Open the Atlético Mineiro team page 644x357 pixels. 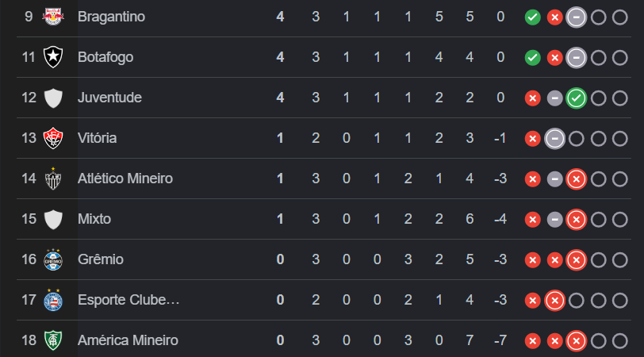tap(125, 178)
